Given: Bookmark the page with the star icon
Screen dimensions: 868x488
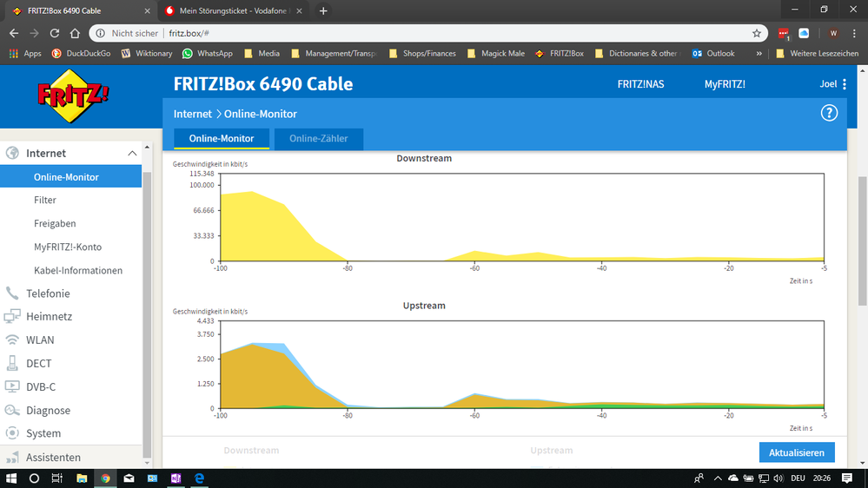Looking at the screenshot, I should (x=757, y=33).
